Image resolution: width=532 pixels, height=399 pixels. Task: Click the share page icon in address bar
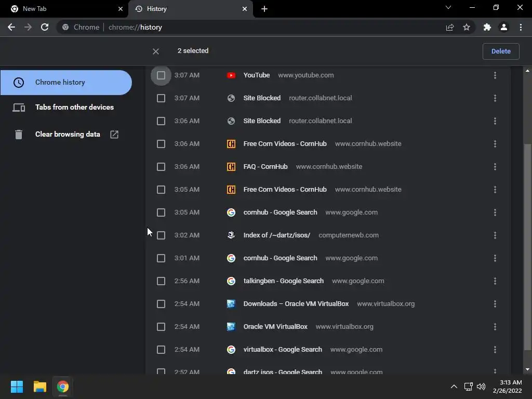point(450,27)
